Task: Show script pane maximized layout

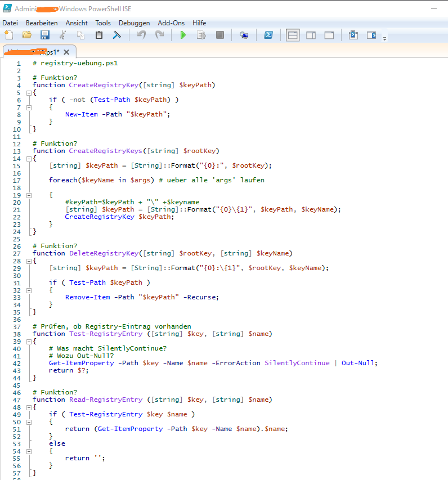Action: 329,35
